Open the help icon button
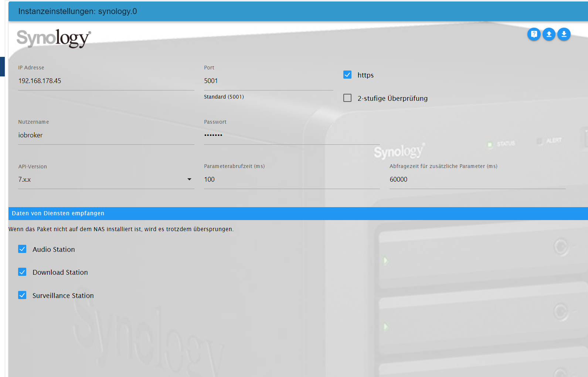 coord(534,34)
